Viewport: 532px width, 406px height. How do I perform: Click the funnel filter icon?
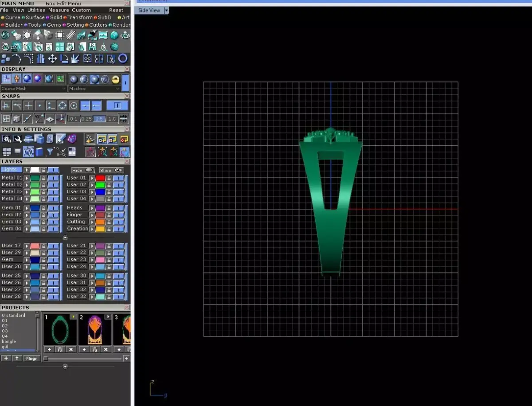click(x=50, y=152)
